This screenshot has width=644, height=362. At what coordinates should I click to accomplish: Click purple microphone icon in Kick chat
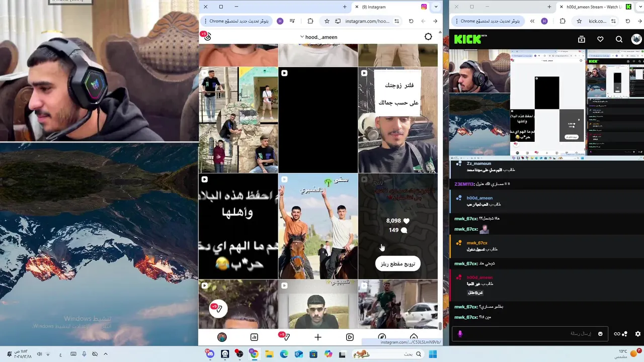(460, 334)
